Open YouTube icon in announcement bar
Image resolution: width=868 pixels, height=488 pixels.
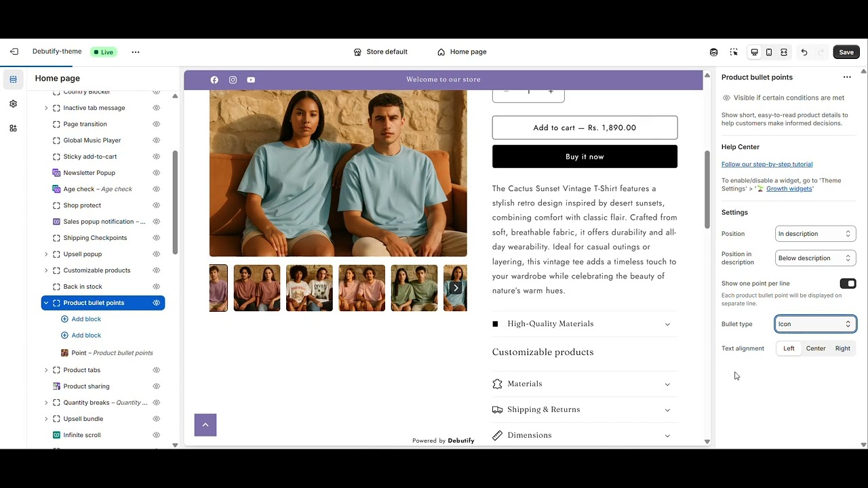tap(251, 80)
